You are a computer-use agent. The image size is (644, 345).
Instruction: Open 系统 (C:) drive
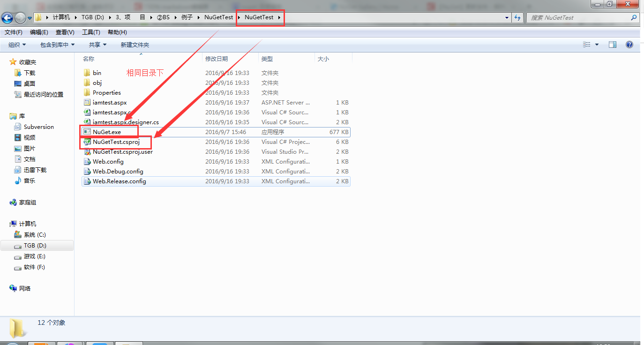pyautogui.click(x=35, y=234)
